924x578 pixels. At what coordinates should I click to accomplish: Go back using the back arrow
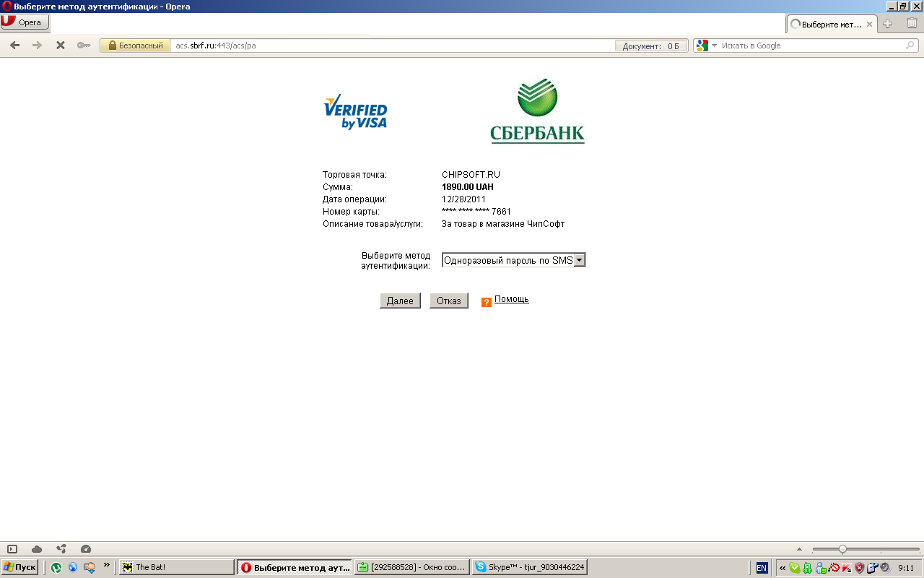[15, 46]
